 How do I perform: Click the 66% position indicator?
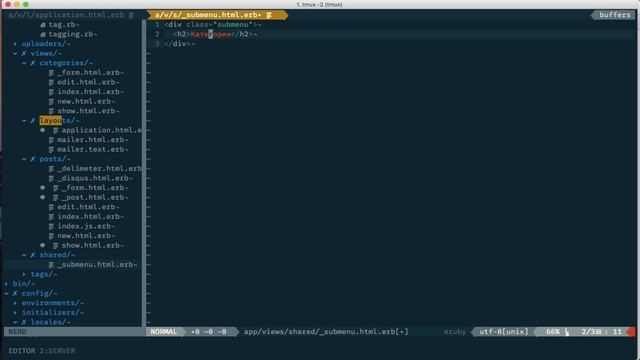click(553, 332)
